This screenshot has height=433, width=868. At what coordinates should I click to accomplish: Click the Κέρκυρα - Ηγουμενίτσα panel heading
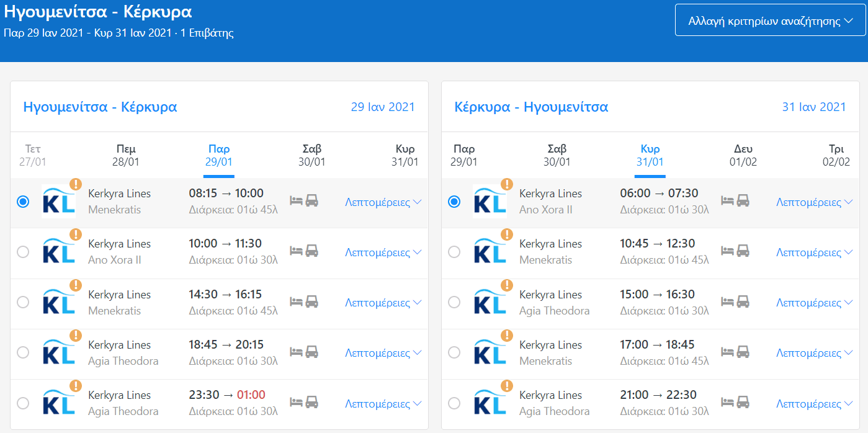point(531,107)
